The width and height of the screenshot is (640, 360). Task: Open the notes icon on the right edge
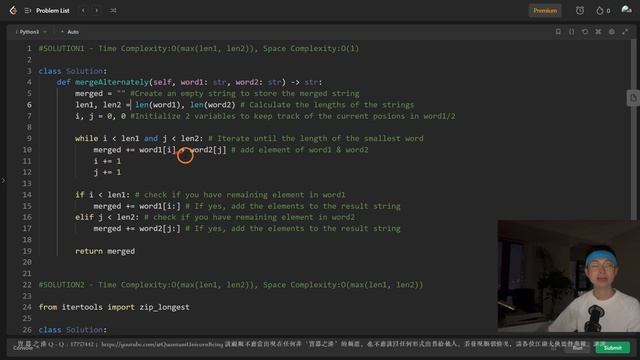pyautogui.click(x=633, y=98)
